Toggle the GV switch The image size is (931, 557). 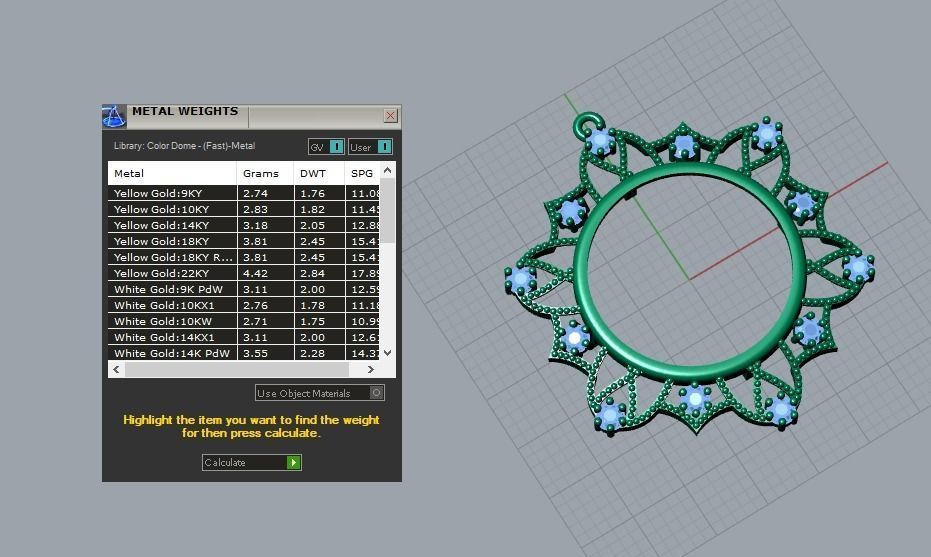[326, 147]
